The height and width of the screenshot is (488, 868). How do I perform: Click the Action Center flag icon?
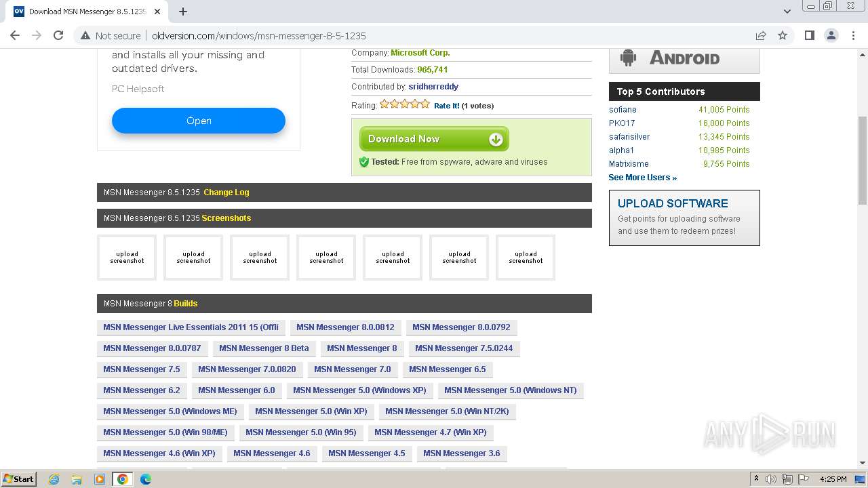(x=803, y=479)
